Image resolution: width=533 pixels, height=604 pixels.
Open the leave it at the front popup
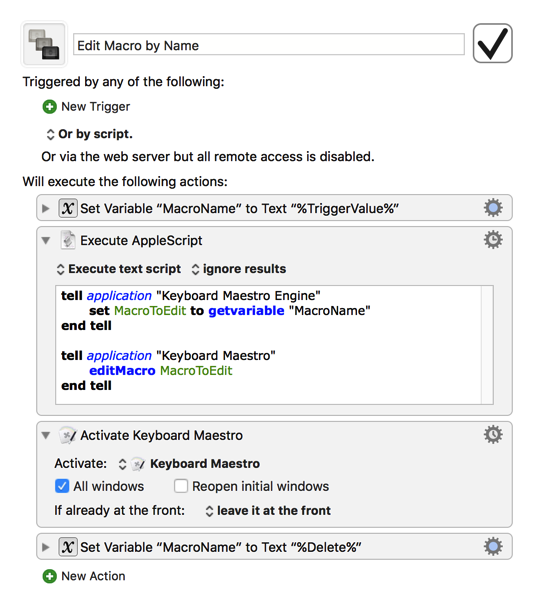[x=268, y=511]
